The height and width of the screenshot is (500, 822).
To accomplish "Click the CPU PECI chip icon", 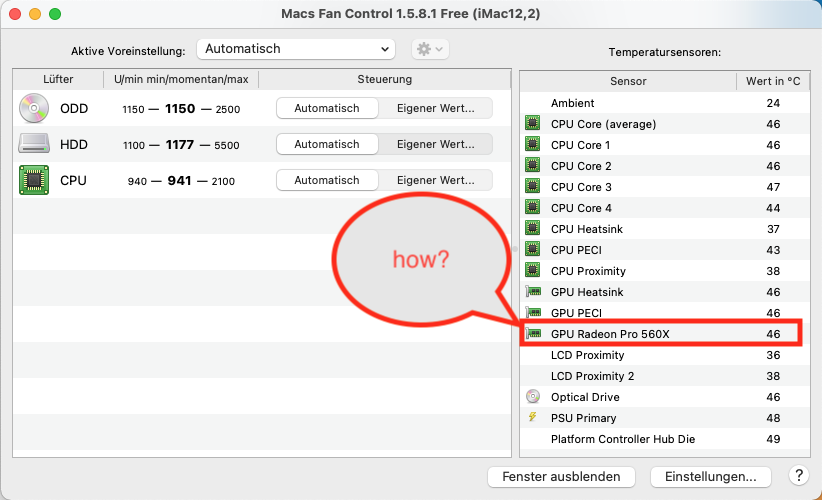I will pos(533,249).
